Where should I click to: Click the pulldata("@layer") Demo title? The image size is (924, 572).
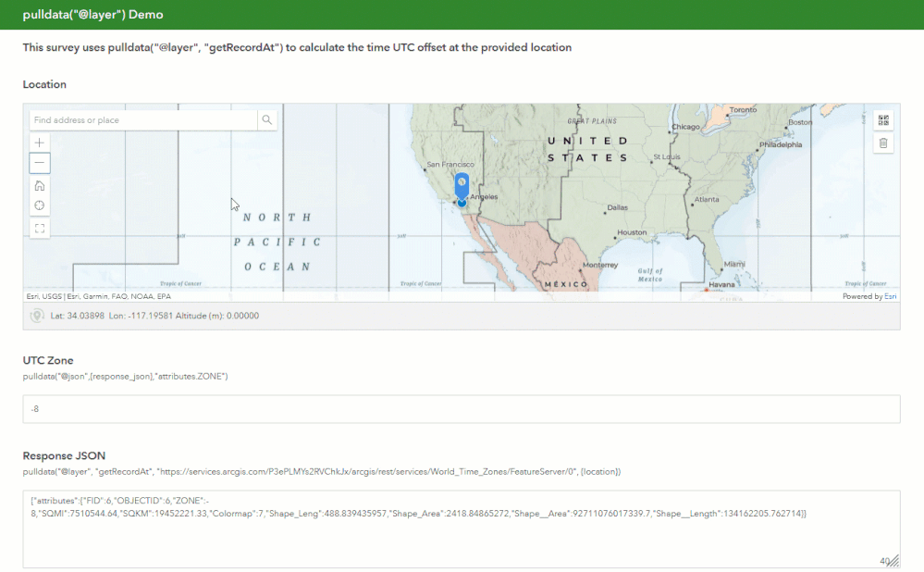92,14
